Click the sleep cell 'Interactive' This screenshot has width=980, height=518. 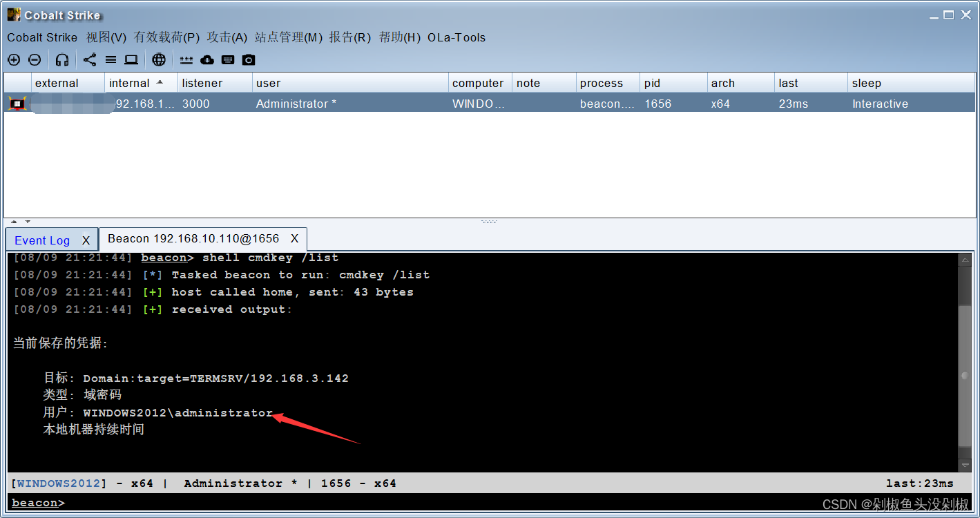pos(912,104)
